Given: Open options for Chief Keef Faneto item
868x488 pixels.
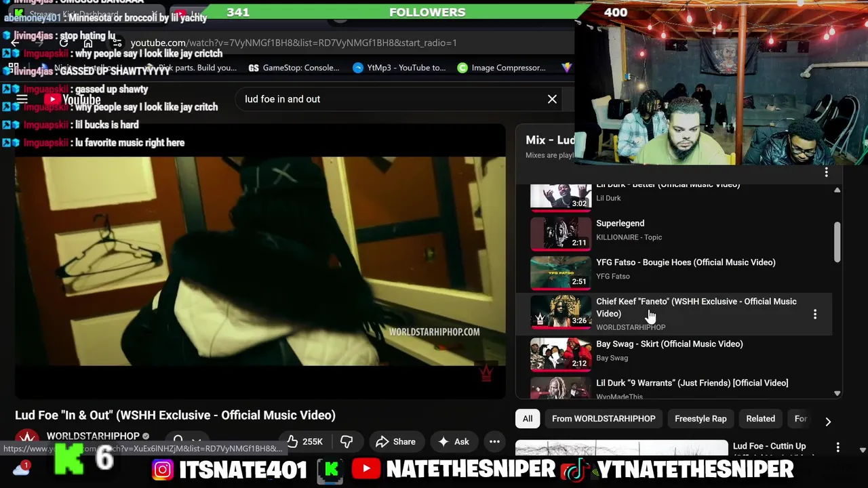Looking at the screenshot, I should [x=815, y=314].
